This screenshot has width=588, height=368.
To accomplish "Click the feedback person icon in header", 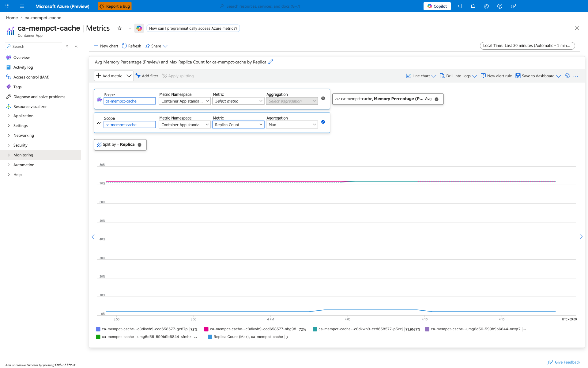I will click(513, 6).
